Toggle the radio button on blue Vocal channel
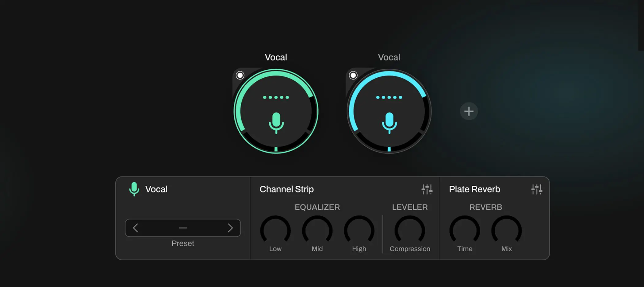The height and width of the screenshot is (287, 644). click(353, 75)
